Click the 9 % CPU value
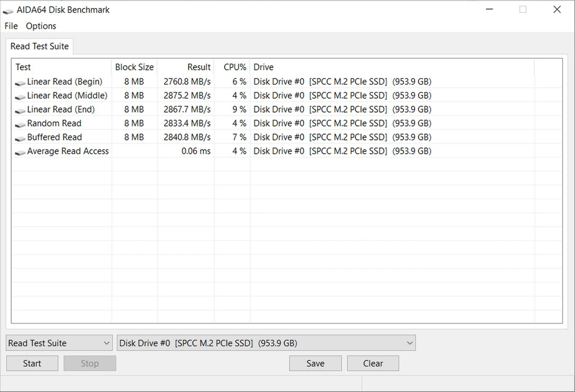 point(240,109)
